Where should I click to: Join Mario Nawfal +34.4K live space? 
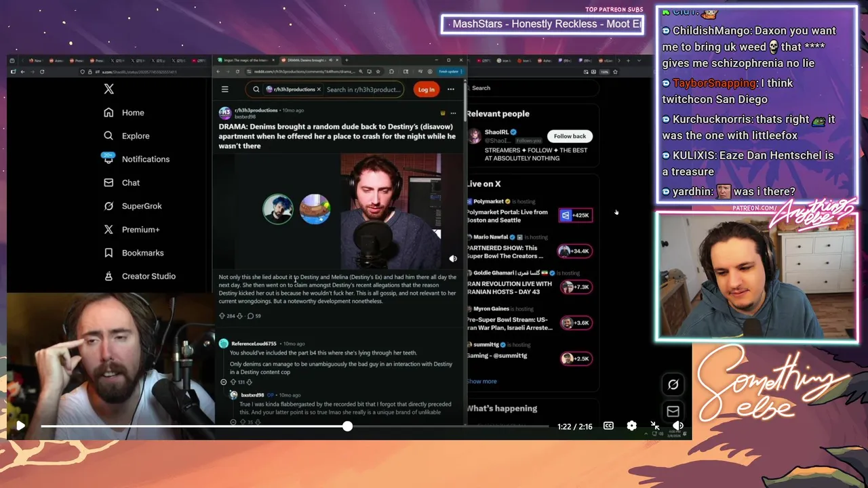tap(575, 251)
